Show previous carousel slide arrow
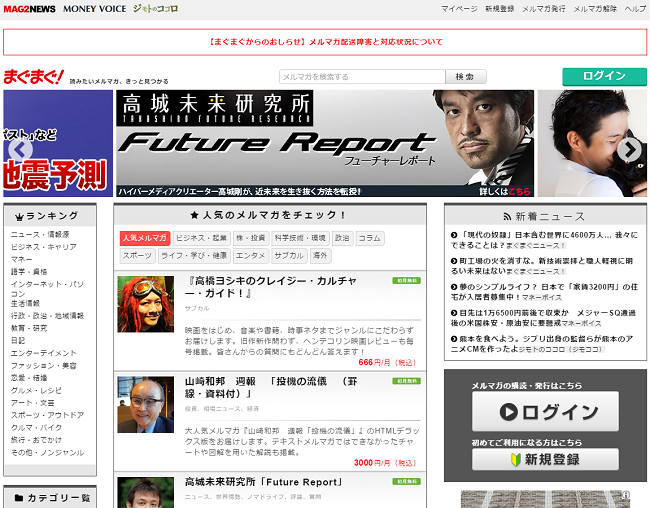Screen dimensions: 650x508 pos(20,150)
